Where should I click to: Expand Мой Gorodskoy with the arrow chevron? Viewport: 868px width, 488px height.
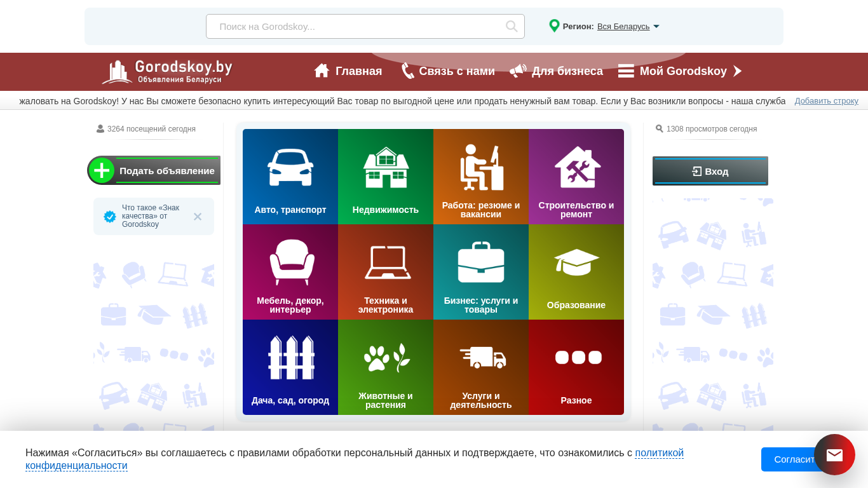tap(737, 71)
